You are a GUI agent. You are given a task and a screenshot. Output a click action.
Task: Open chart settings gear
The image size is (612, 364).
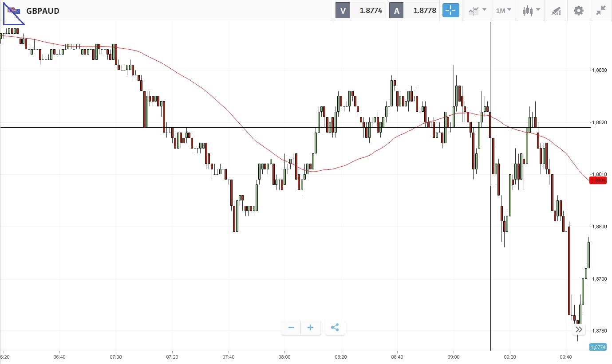pos(579,11)
